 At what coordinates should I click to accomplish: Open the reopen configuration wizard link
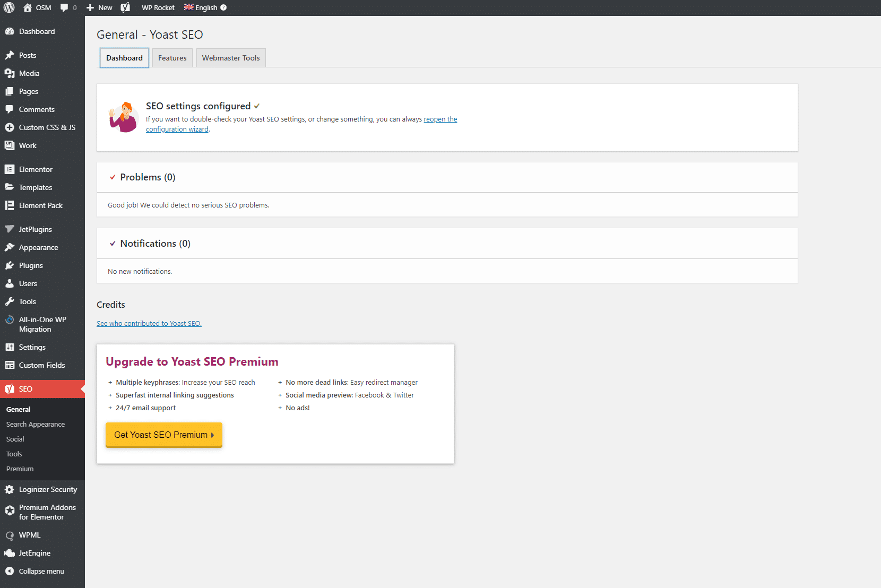pyautogui.click(x=440, y=119)
